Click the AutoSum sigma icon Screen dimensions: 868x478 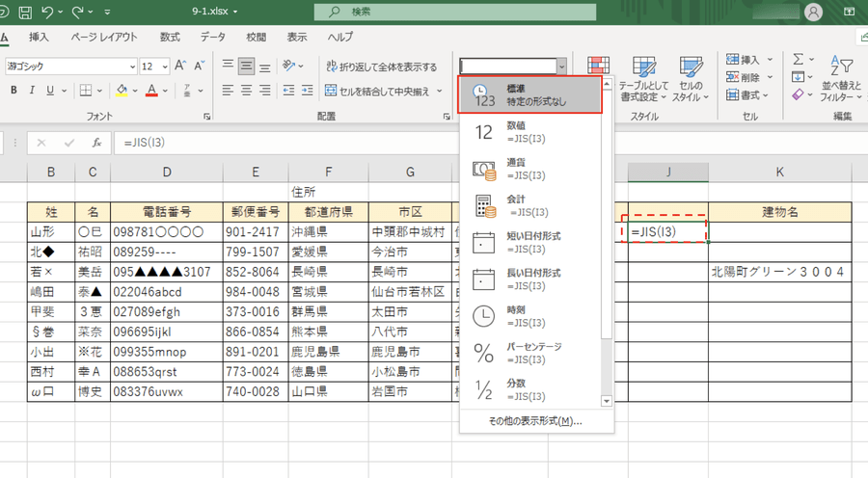coord(798,59)
